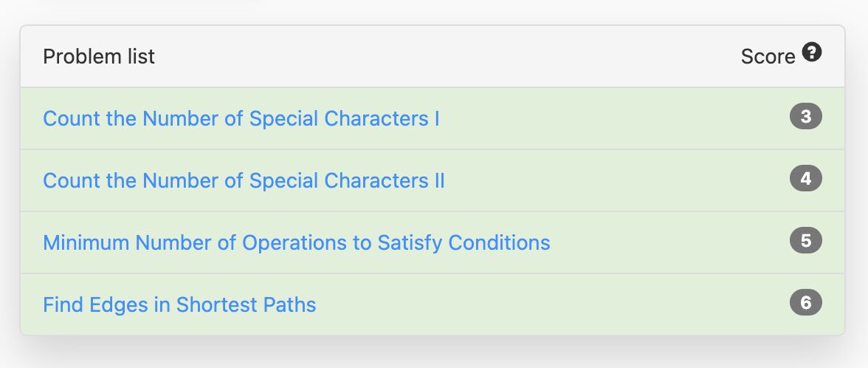Click the score badge showing 3

click(806, 117)
